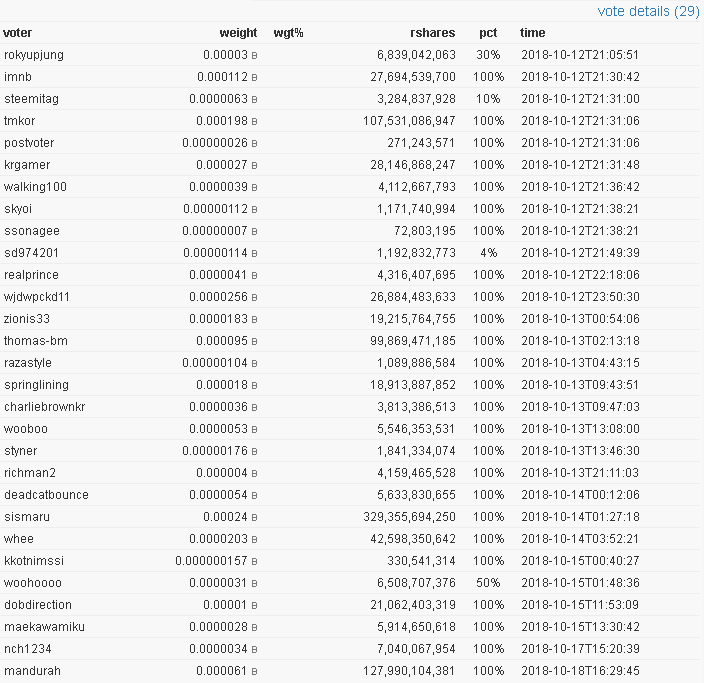Click weight 0.00003 in rokyupjung row
This screenshot has height=683, width=704.
point(225,55)
